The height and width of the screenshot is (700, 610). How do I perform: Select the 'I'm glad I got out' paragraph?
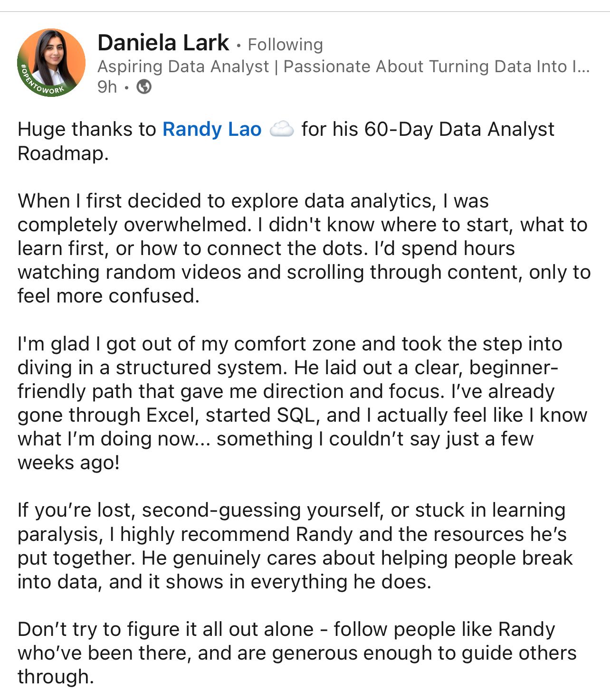click(x=303, y=403)
